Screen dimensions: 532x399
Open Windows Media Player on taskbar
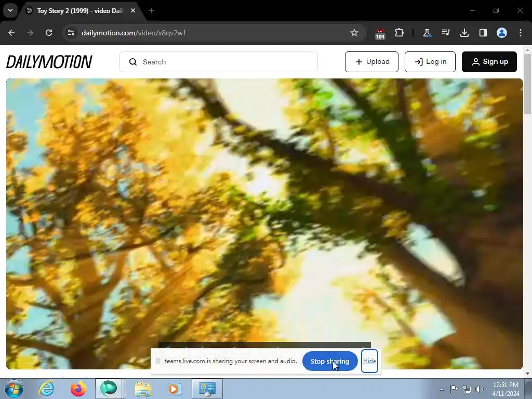click(x=175, y=389)
